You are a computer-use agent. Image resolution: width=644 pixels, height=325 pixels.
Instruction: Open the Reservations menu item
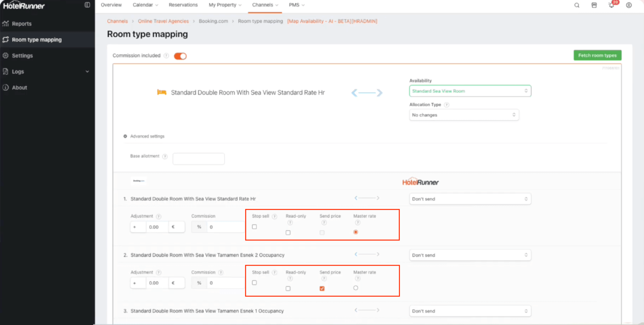[183, 5]
